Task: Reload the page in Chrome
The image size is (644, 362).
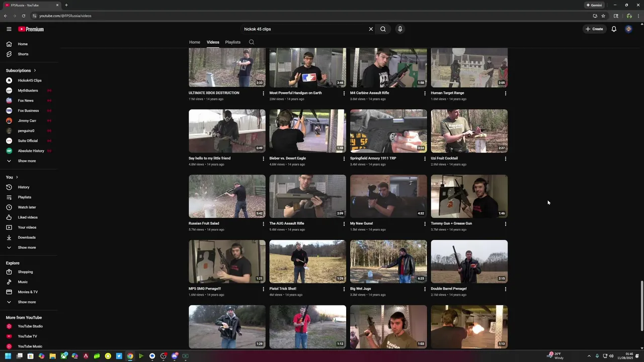Action: click(24, 16)
